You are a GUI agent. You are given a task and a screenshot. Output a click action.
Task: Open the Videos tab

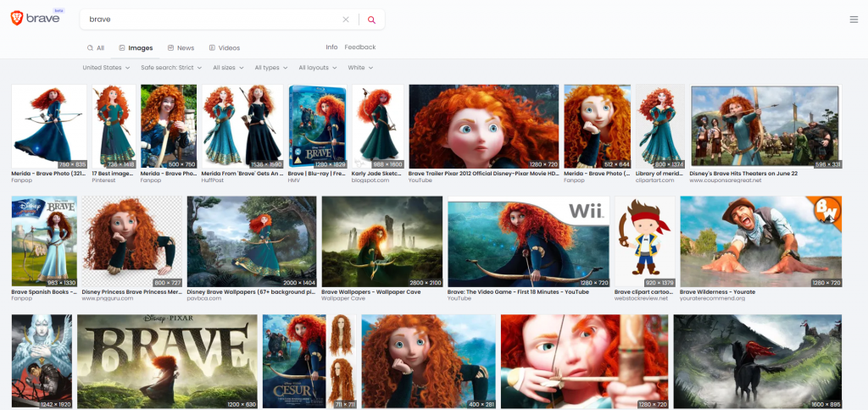[x=224, y=48]
